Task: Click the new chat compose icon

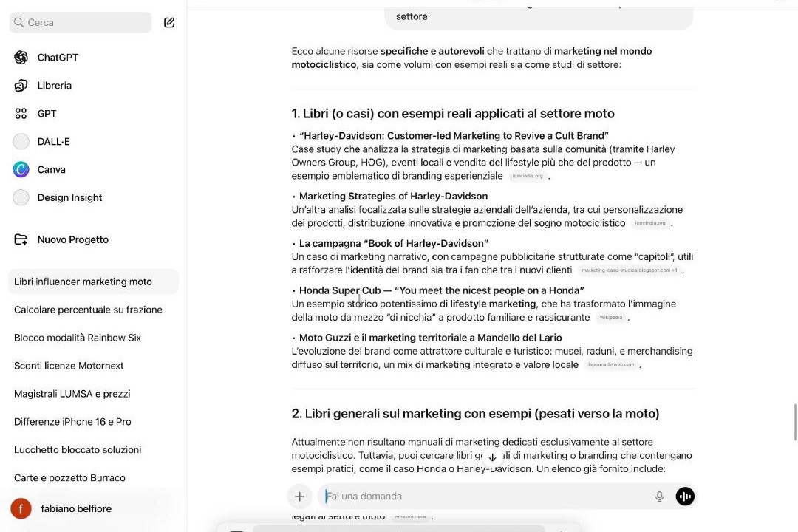Action: [x=169, y=22]
